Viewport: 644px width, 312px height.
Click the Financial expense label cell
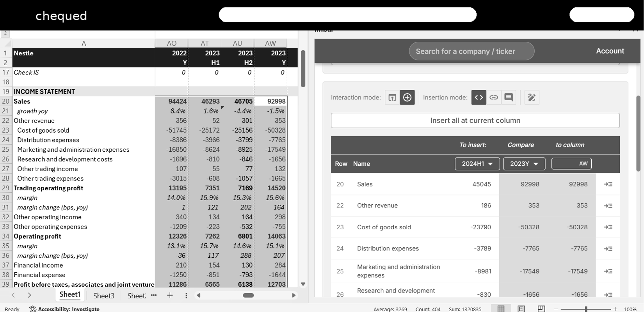[84, 275]
